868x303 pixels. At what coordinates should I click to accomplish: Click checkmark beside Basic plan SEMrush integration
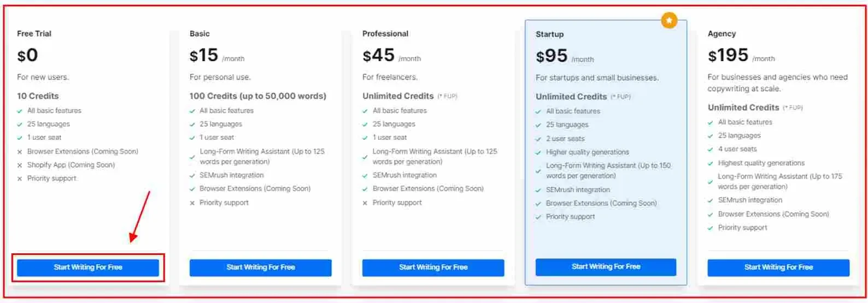(x=192, y=175)
